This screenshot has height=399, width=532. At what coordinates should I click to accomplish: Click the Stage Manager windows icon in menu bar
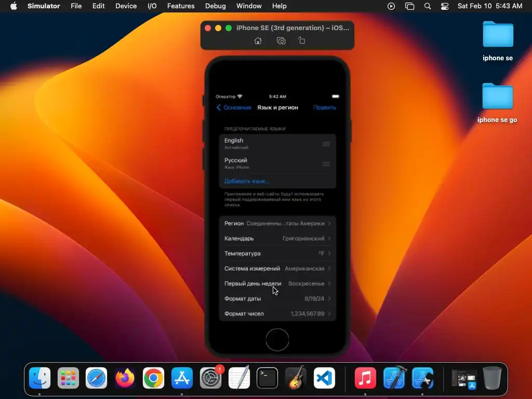[409, 6]
